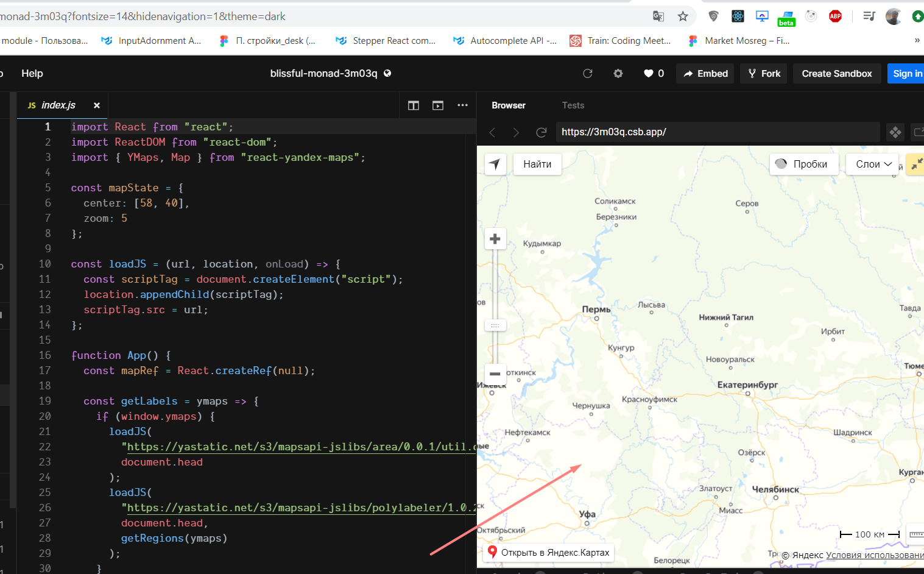The image size is (924, 574).
Task: Open sandbox settings gear icon
Action: pos(618,73)
